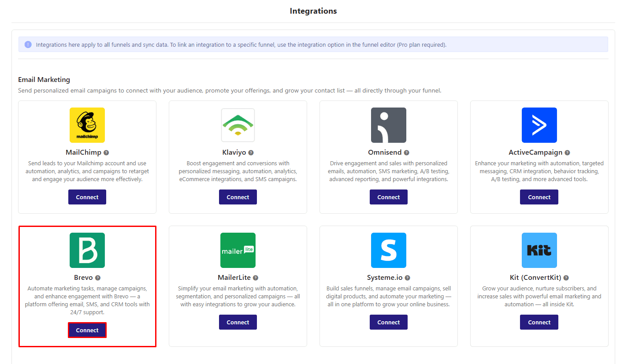Viewport: 624px width, 364px height.
Task: Open the Systeme.io help tooltip icon
Action: pyautogui.click(x=408, y=277)
